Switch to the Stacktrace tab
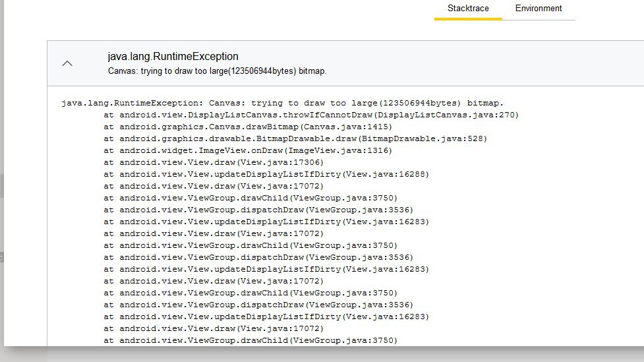Viewport: 644px width, 362px height. [x=468, y=9]
